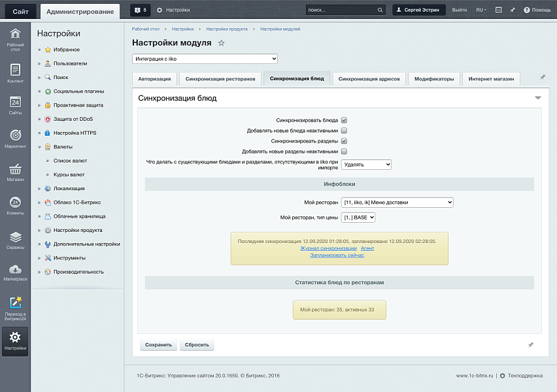
Task: Open the Сервисы layers icon
Action: 15,237
